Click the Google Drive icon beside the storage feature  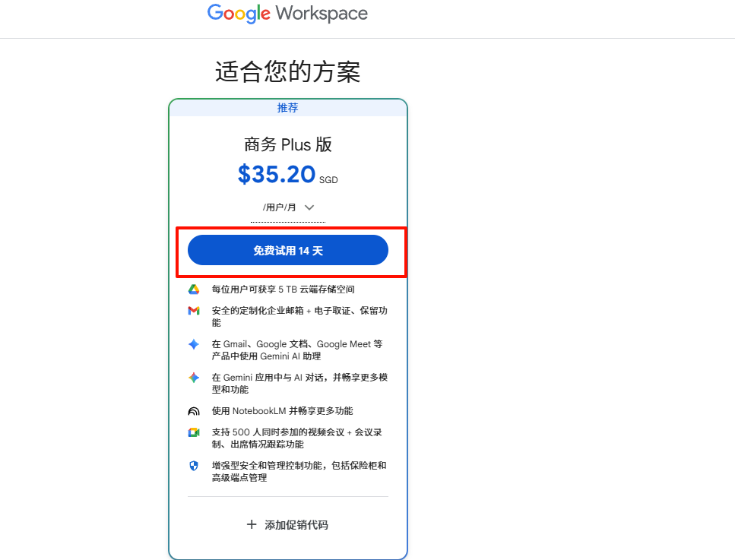pos(193,289)
